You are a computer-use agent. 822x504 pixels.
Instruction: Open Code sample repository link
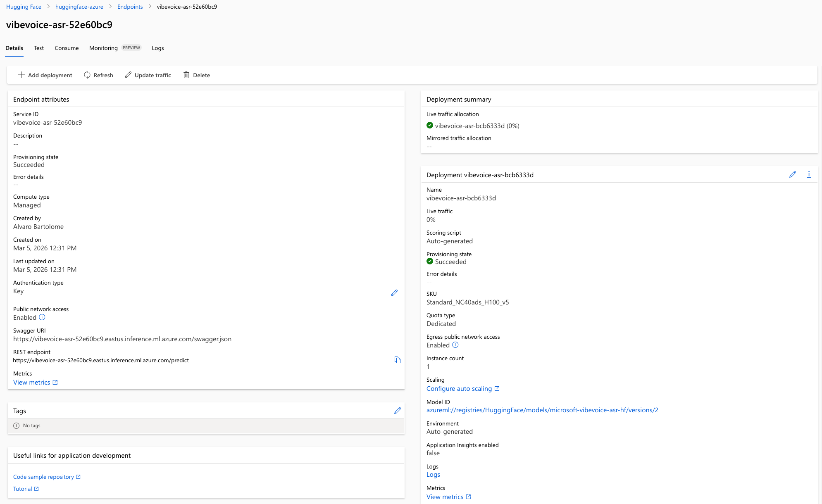47,477
